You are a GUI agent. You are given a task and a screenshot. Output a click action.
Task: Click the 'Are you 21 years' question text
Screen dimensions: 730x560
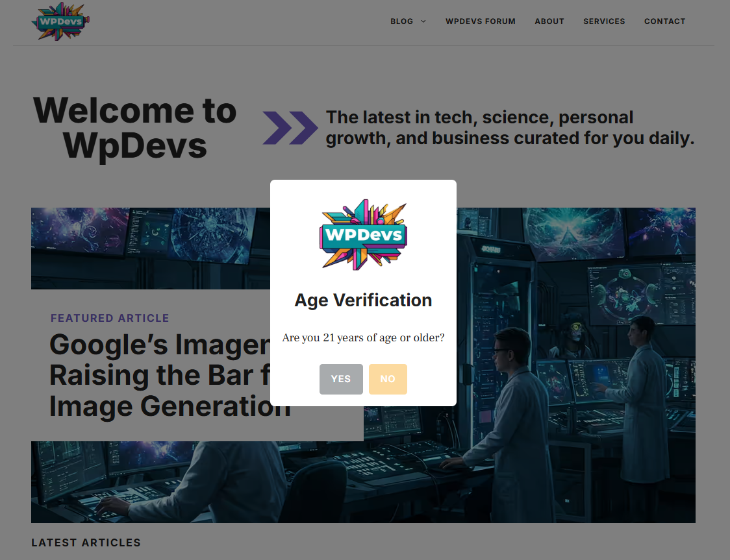pyautogui.click(x=363, y=337)
